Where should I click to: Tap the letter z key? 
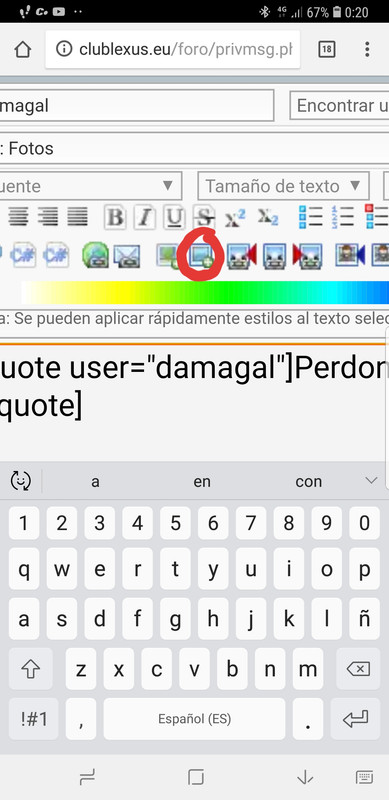[81, 669]
